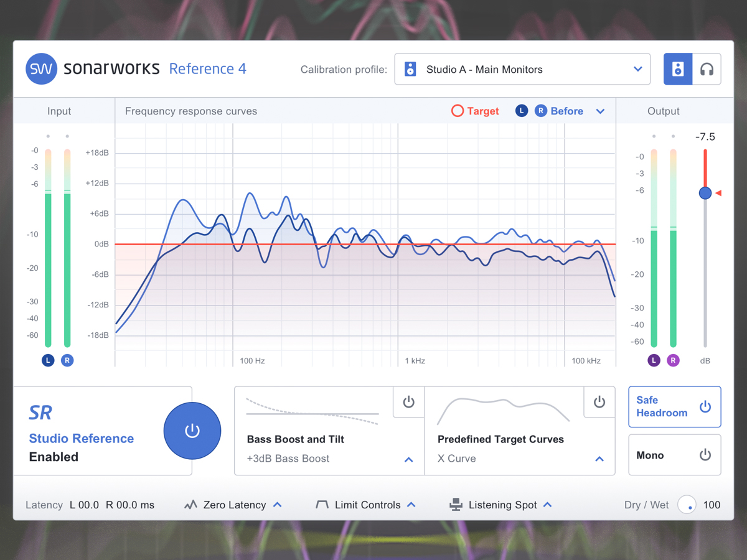Click the Sonarworks SW logo icon
The height and width of the screenshot is (560, 747).
(41, 69)
